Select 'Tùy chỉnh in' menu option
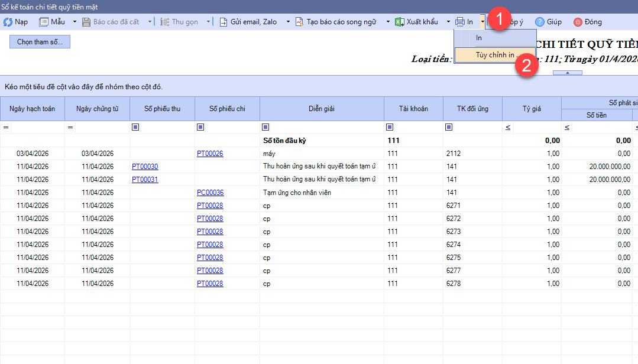The height and width of the screenshot is (364, 638). point(495,55)
